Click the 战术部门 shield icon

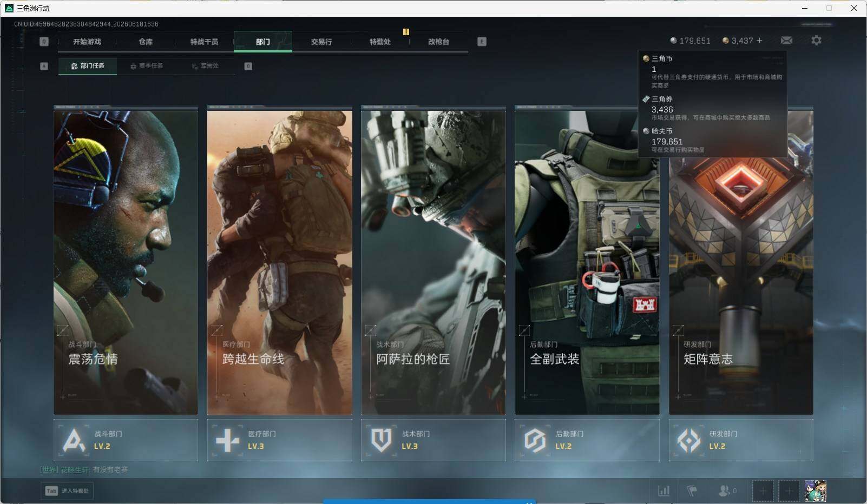tap(381, 440)
